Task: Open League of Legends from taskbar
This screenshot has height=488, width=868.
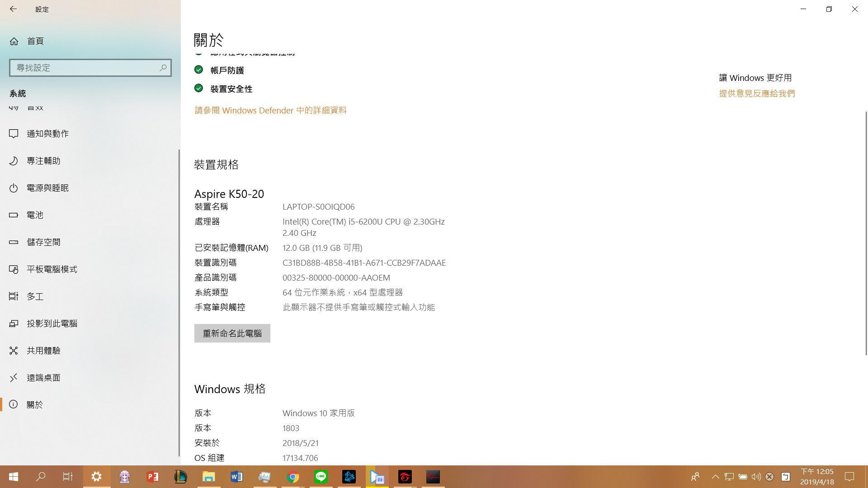Action: click(x=180, y=477)
